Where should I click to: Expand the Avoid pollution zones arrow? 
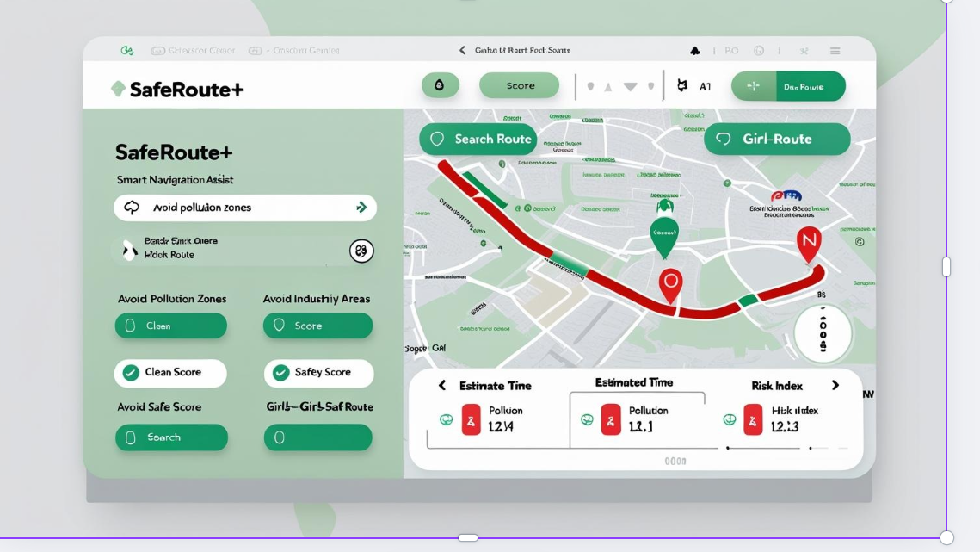coord(361,208)
